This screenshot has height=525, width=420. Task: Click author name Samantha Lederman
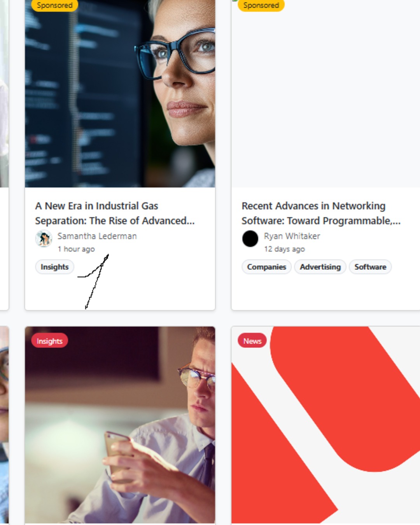[97, 236]
